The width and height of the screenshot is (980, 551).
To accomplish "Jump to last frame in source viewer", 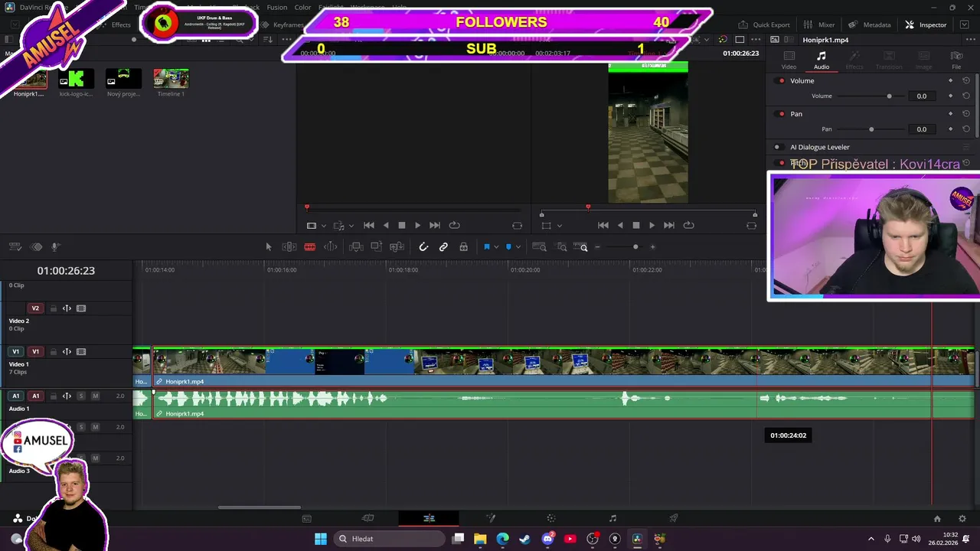I will click(435, 225).
